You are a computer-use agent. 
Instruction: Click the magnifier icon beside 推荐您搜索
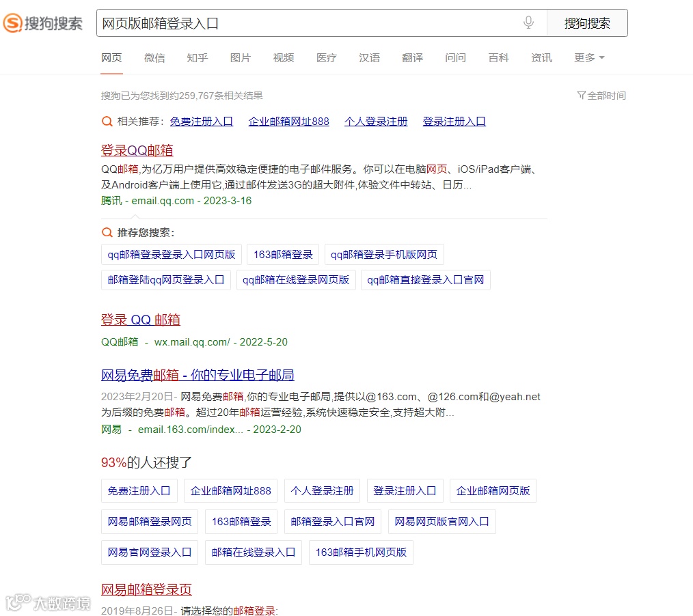[107, 232]
